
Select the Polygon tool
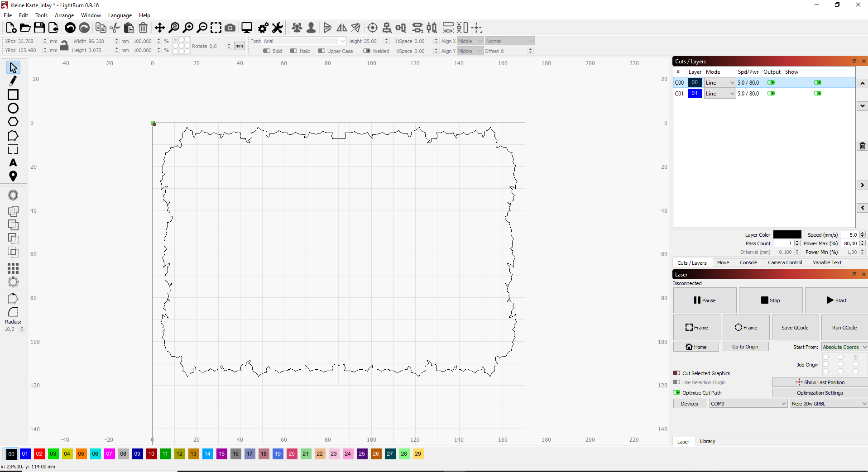pyautogui.click(x=13, y=122)
